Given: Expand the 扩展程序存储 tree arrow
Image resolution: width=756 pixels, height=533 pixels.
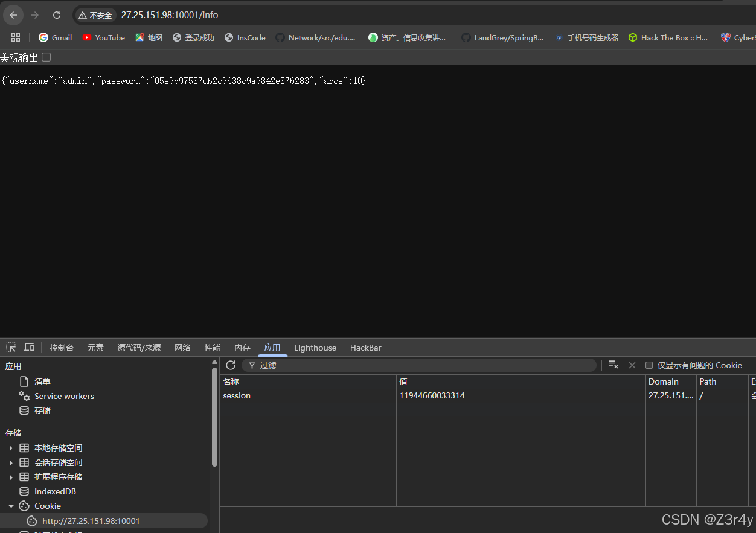Looking at the screenshot, I should click(11, 477).
